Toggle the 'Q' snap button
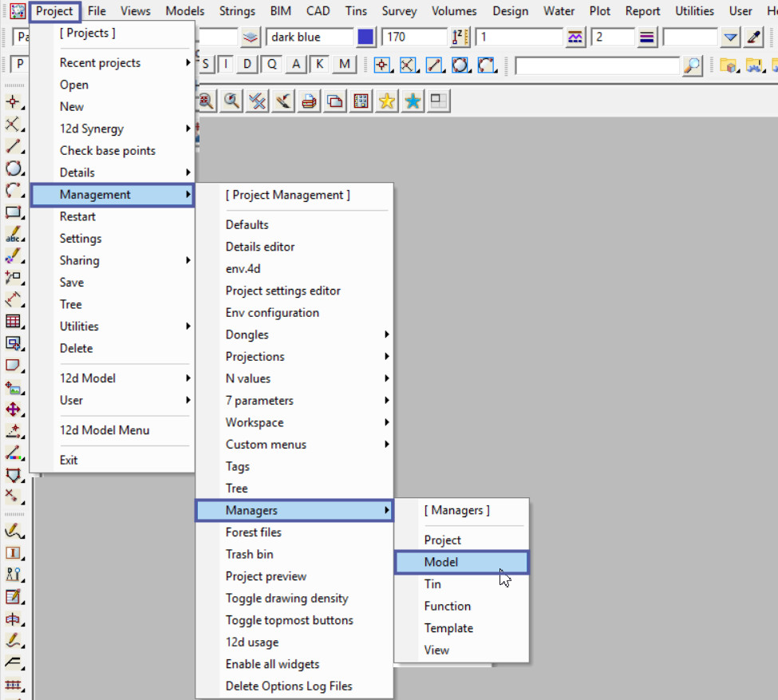The width and height of the screenshot is (778, 700). [x=272, y=65]
